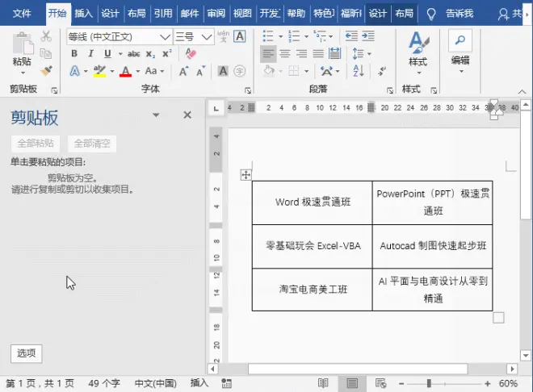The height and width of the screenshot is (392, 533).
Task: Clear all formatting eraser icon
Action: (x=191, y=53)
